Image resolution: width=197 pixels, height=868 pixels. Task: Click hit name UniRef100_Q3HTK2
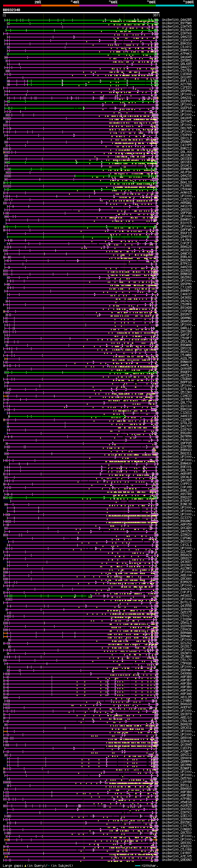[x=177, y=812]
